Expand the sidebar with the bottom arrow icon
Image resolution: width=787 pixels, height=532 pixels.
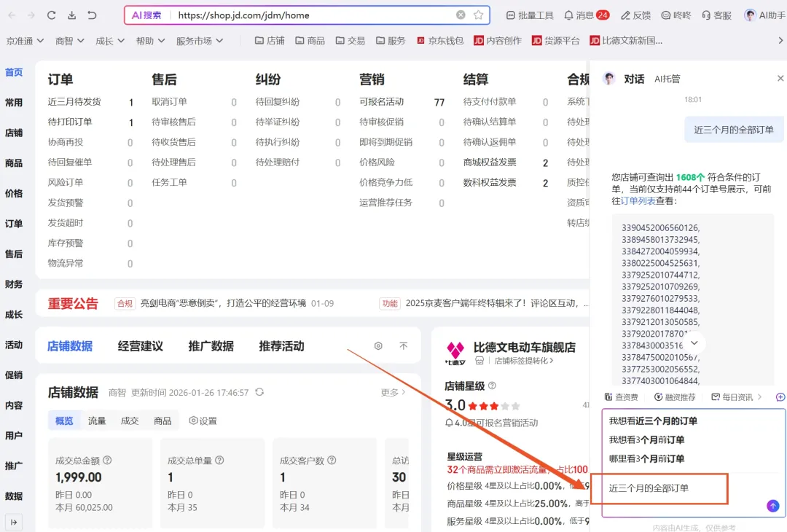pos(14,523)
